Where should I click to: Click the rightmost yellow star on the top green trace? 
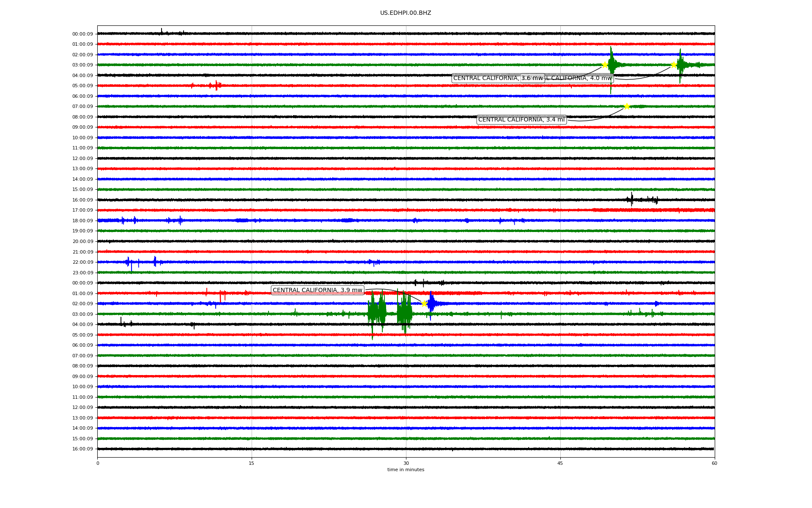pyautogui.click(x=674, y=65)
